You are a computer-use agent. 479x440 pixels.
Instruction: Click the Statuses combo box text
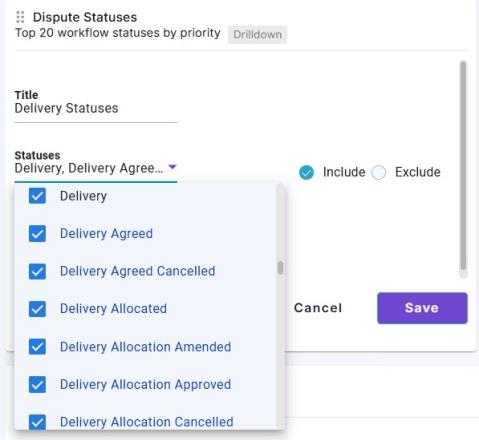89,168
